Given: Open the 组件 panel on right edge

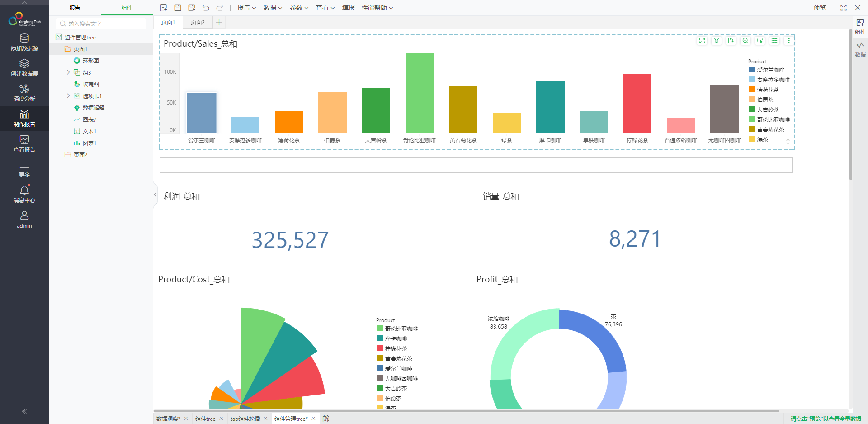Looking at the screenshot, I should point(860,26).
